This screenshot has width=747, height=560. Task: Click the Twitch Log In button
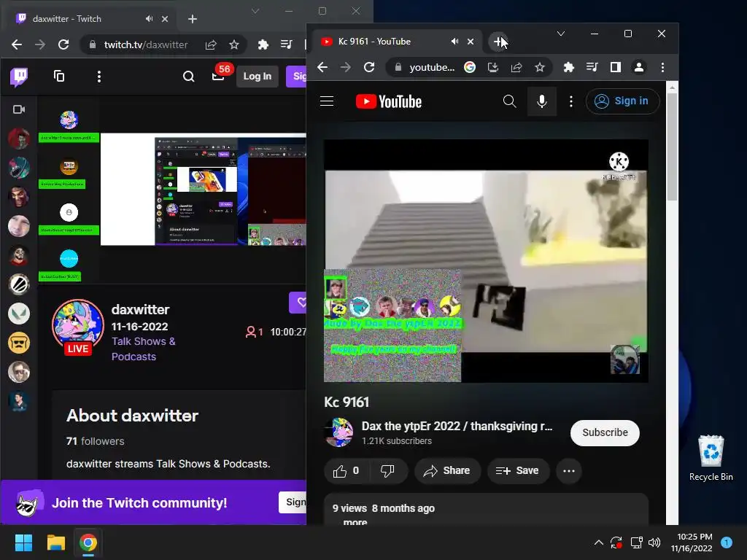(x=258, y=76)
